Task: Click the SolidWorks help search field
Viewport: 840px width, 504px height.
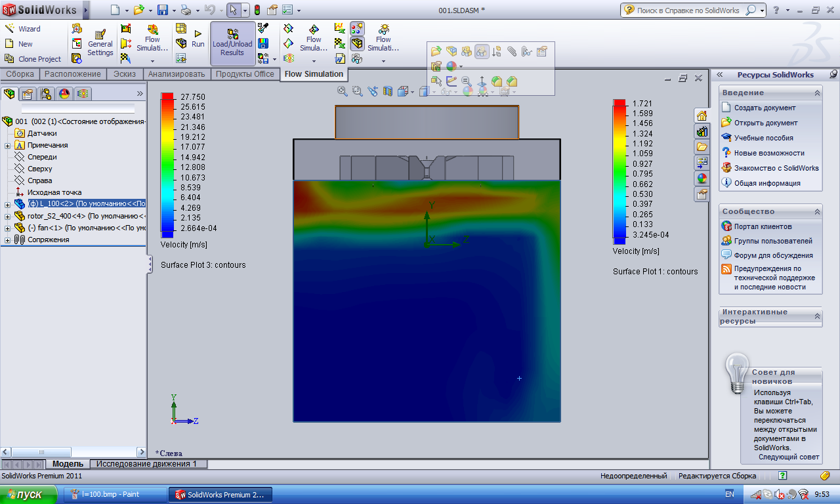Action: [689, 10]
